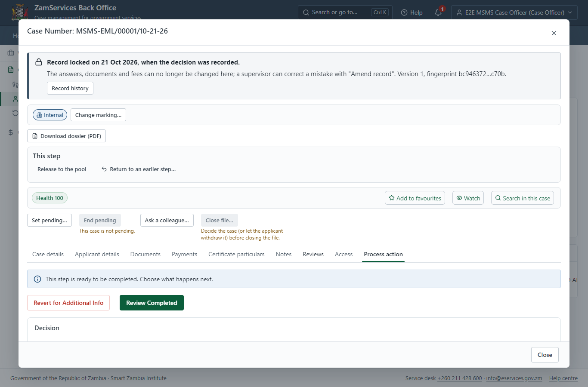
Task: Open notifications bell
Action: 439,12
